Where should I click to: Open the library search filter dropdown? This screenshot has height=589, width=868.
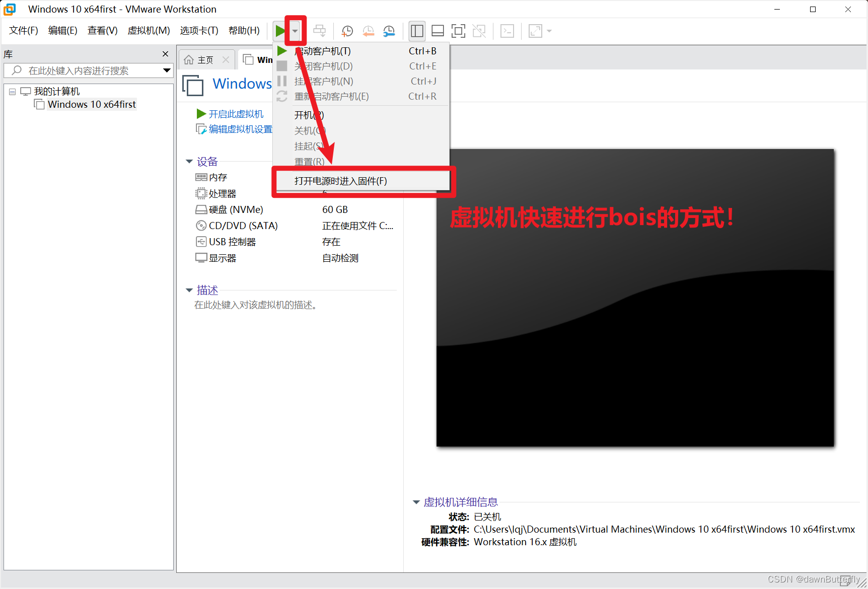pyautogui.click(x=167, y=70)
